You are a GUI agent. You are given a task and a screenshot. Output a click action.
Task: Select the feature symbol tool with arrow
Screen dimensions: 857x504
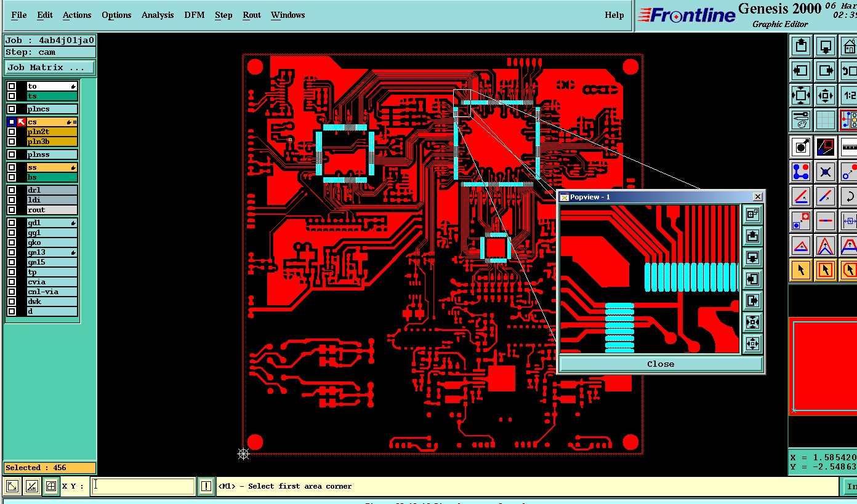[x=801, y=147]
